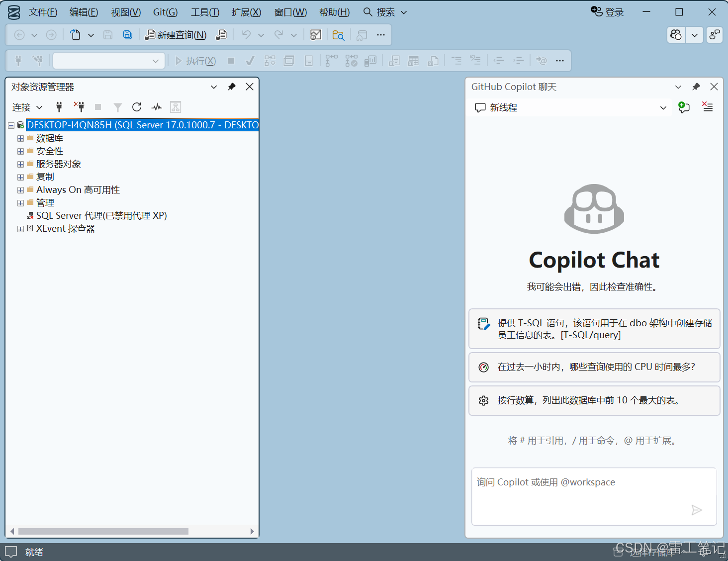Expand the 复制 folder
Viewport: 728px width, 561px height.
pyautogui.click(x=20, y=177)
